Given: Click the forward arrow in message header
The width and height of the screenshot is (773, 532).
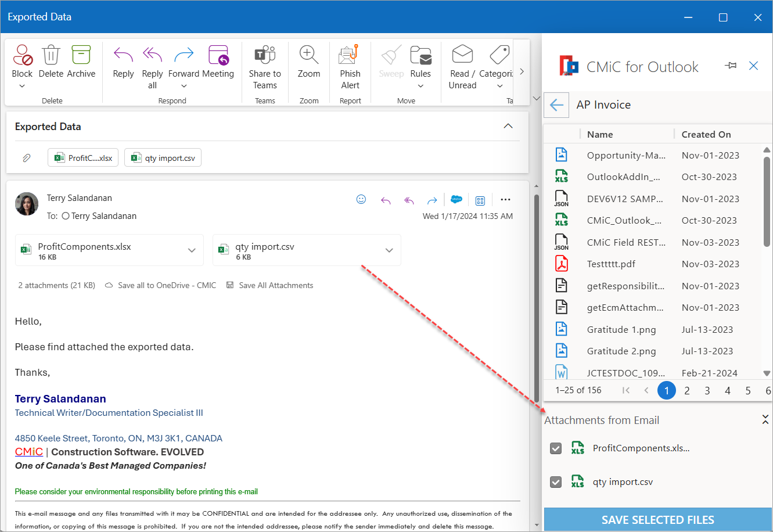Looking at the screenshot, I should pyautogui.click(x=432, y=200).
